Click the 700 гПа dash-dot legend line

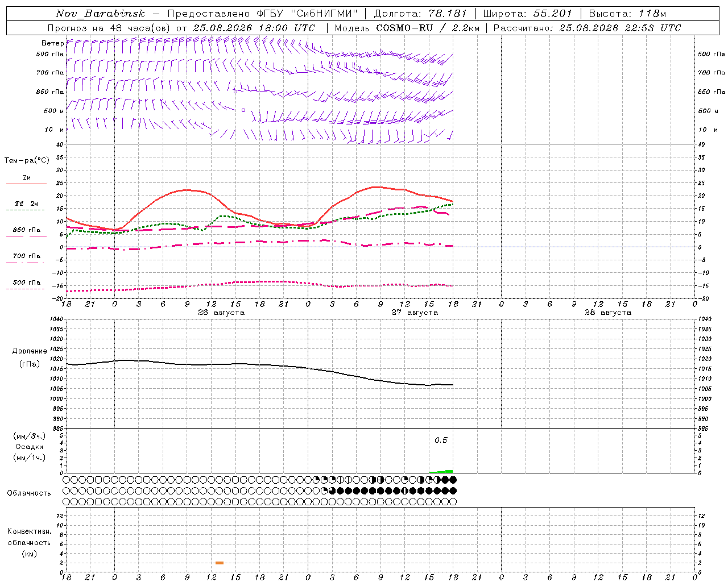25,263
